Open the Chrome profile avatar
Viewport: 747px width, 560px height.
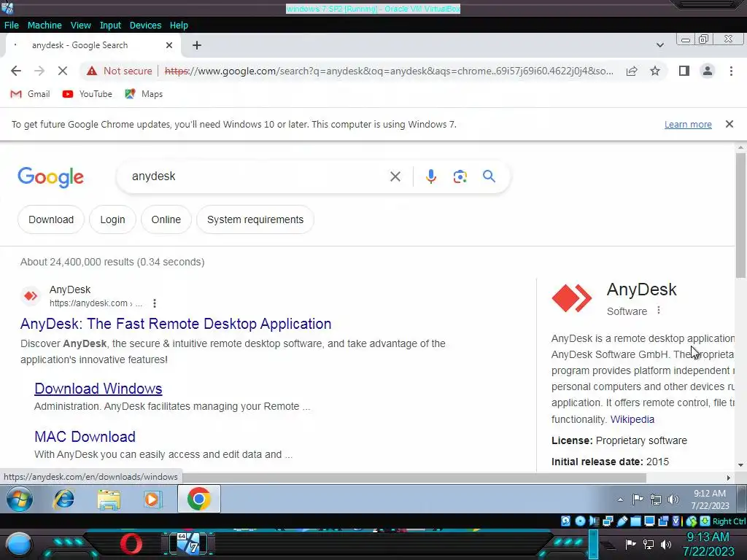[x=708, y=71]
